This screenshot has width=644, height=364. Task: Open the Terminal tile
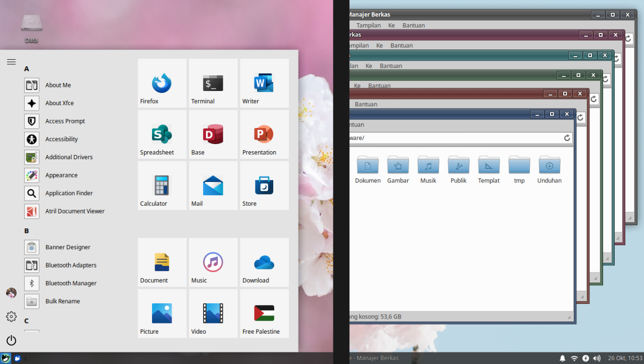tap(213, 83)
